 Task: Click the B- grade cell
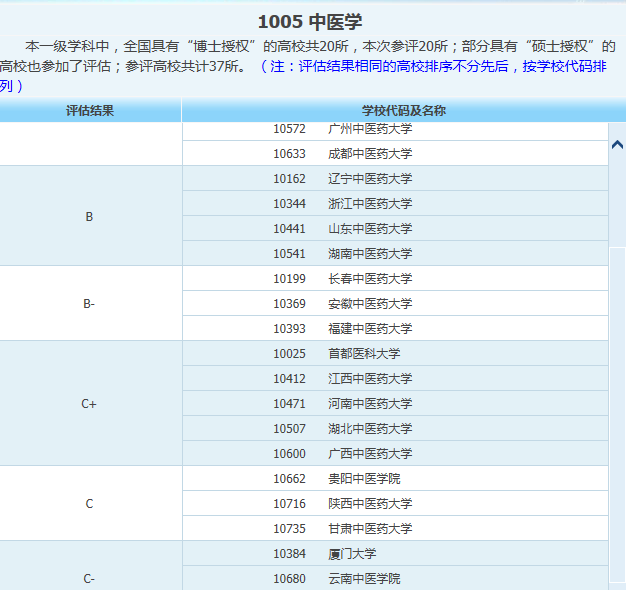click(91, 303)
